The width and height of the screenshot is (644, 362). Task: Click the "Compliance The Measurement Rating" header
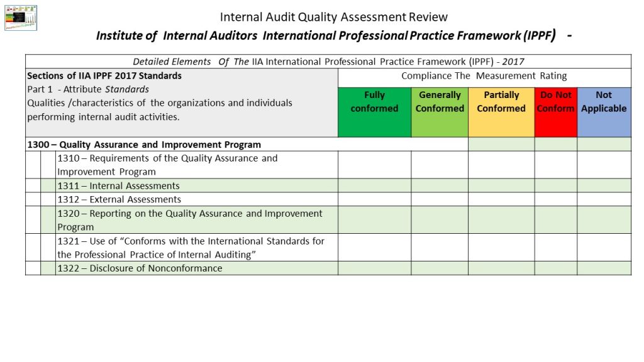click(484, 76)
